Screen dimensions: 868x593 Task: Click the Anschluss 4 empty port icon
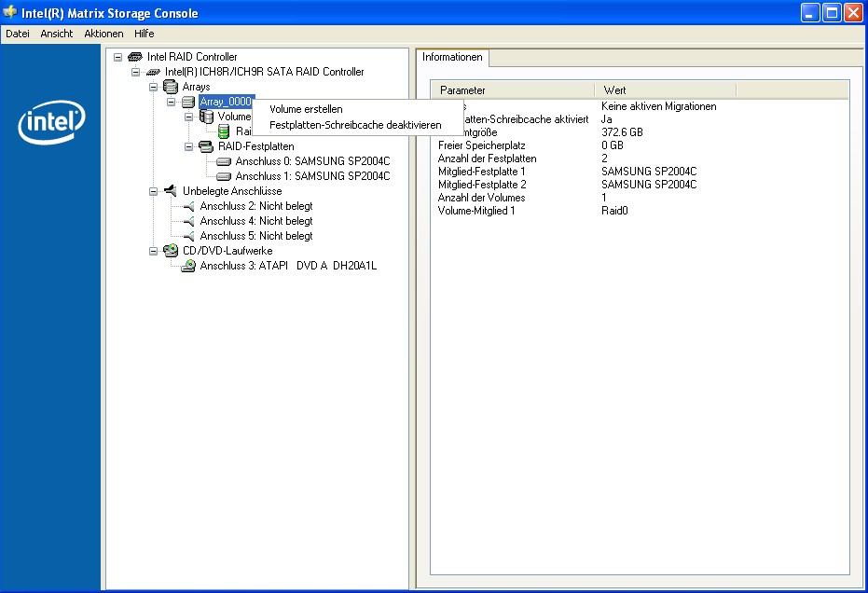(188, 221)
